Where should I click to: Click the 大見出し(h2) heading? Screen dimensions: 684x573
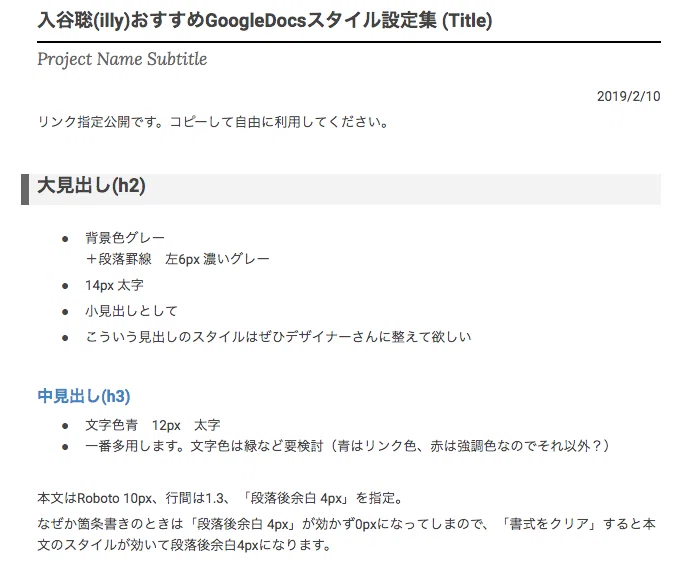[x=92, y=186]
